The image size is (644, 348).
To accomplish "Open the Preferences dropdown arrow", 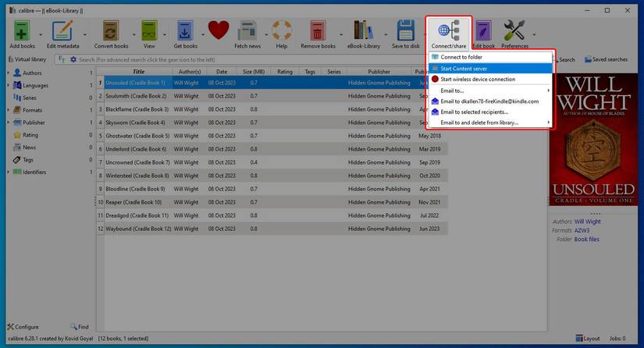I will tap(534, 34).
